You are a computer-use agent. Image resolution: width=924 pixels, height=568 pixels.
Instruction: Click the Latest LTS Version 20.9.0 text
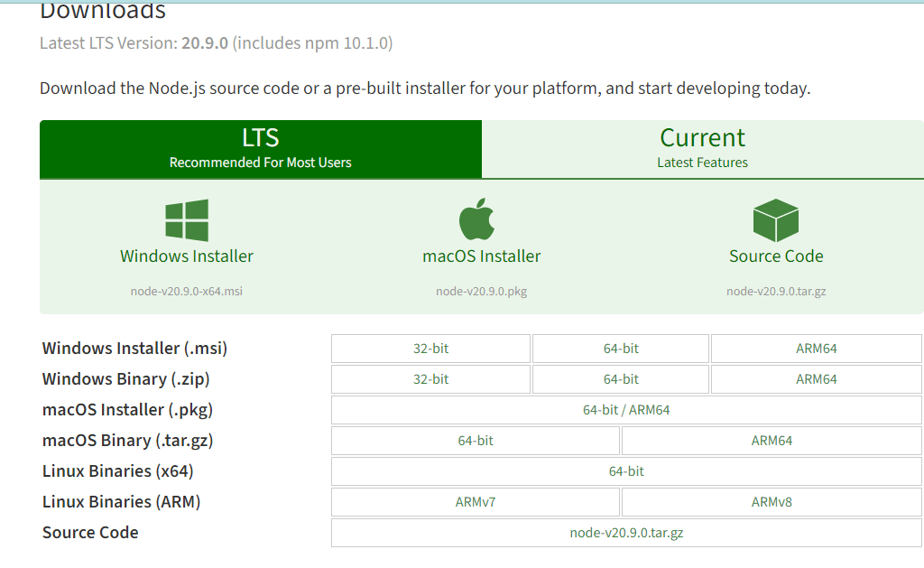(217, 43)
